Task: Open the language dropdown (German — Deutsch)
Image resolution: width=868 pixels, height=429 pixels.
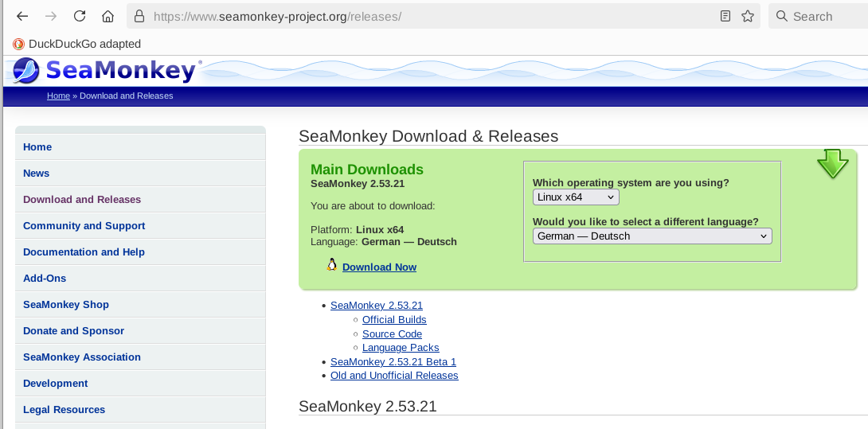Action: point(652,236)
